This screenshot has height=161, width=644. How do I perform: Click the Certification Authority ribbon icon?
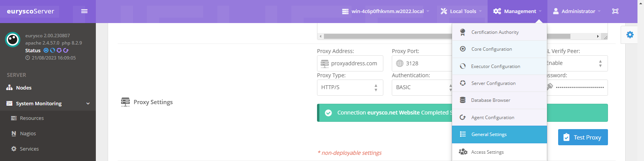(x=463, y=32)
